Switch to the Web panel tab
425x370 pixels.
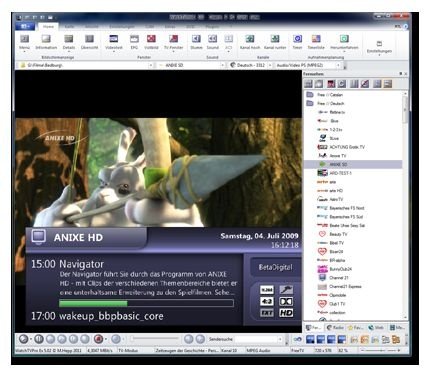coord(376,328)
